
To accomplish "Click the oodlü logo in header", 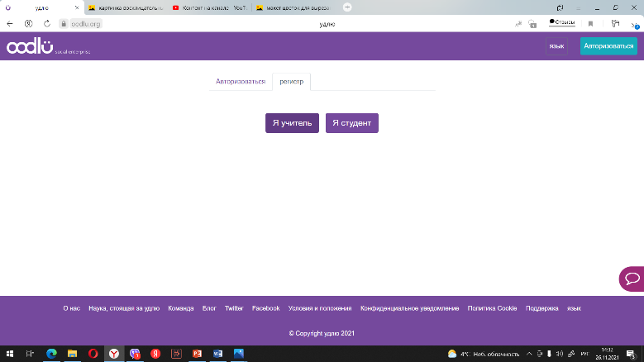I will [30, 47].
